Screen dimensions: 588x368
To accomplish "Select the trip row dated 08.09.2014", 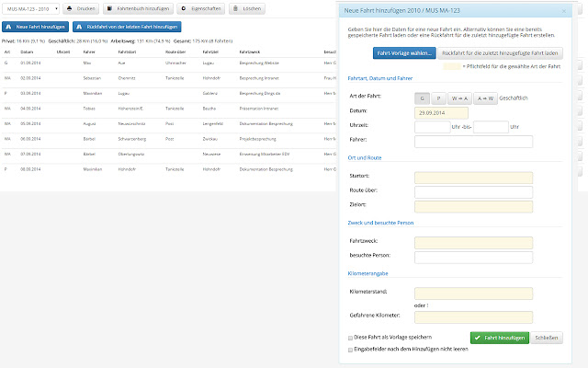I will pyautogui.click(x=169, y=169).
